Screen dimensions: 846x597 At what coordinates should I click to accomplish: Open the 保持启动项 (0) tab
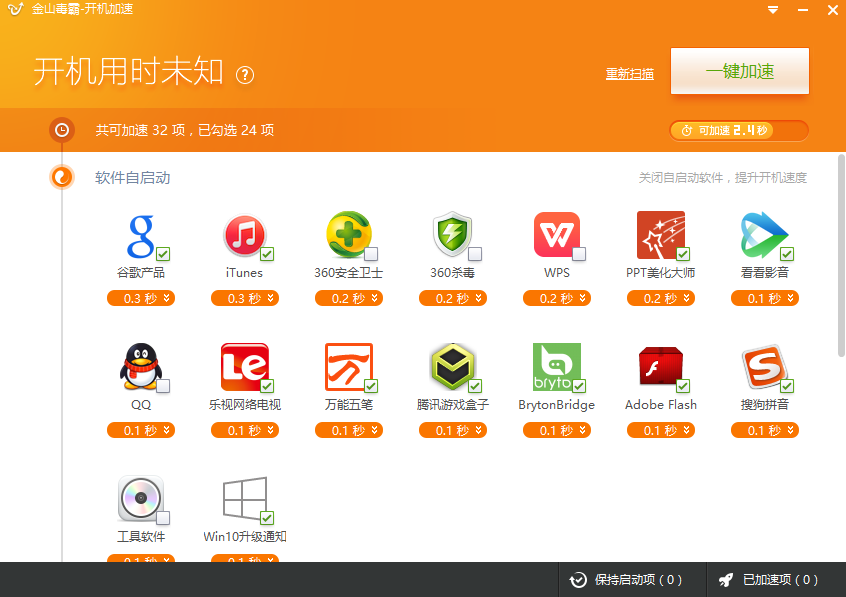632,580
